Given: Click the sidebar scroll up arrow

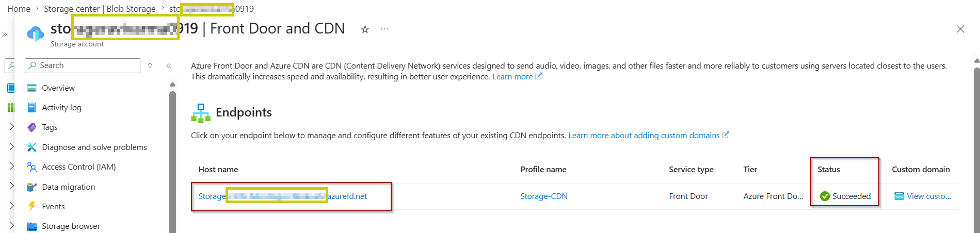Looking at the screenshot, I should click(172, 85).
